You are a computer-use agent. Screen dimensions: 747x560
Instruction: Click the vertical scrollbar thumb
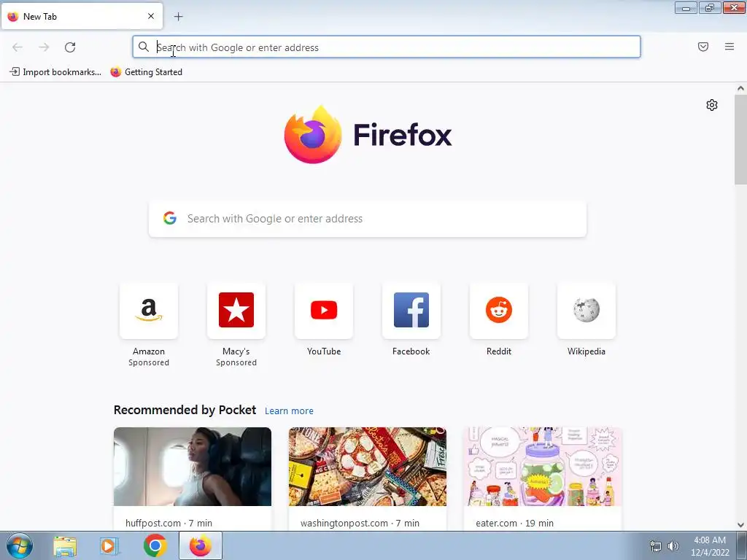click(x=740, y=139)
